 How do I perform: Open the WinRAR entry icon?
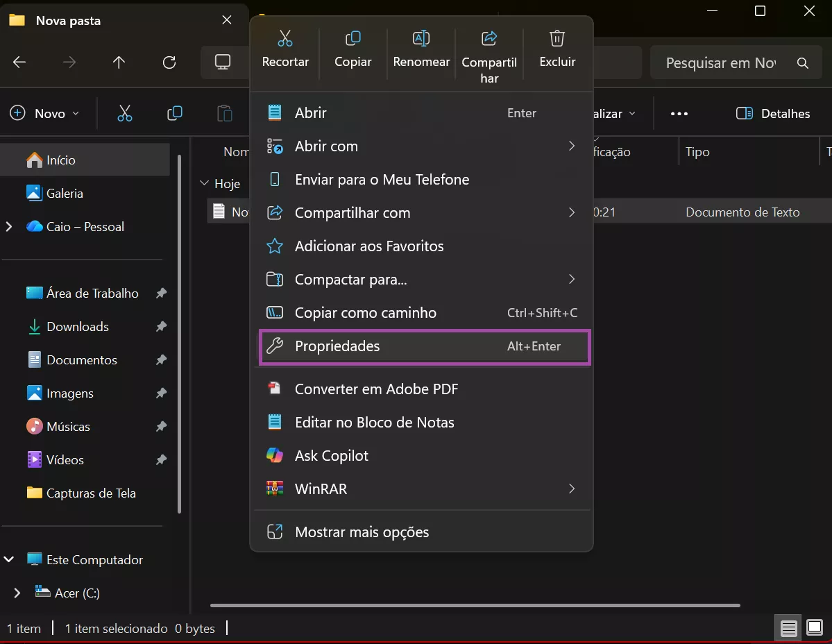(274, 489)
